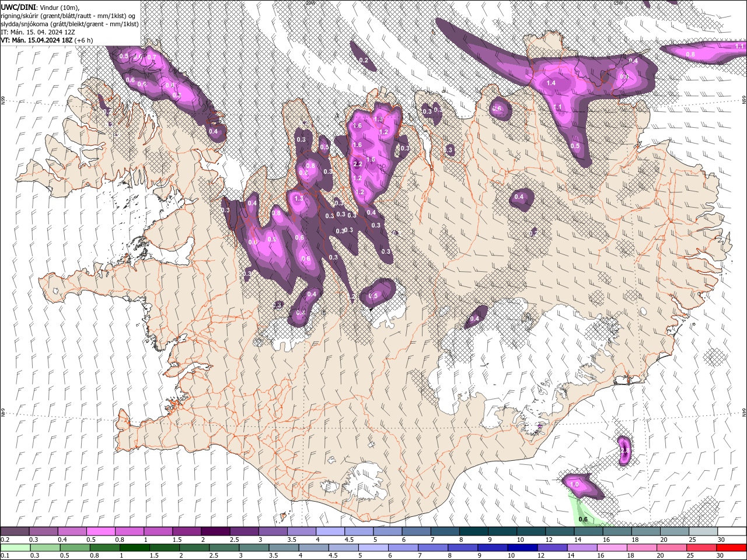Viewport: 747px width, 560px height.
Task: Select the upper legend swatch between 14 and 16
Action: (588, 531)
